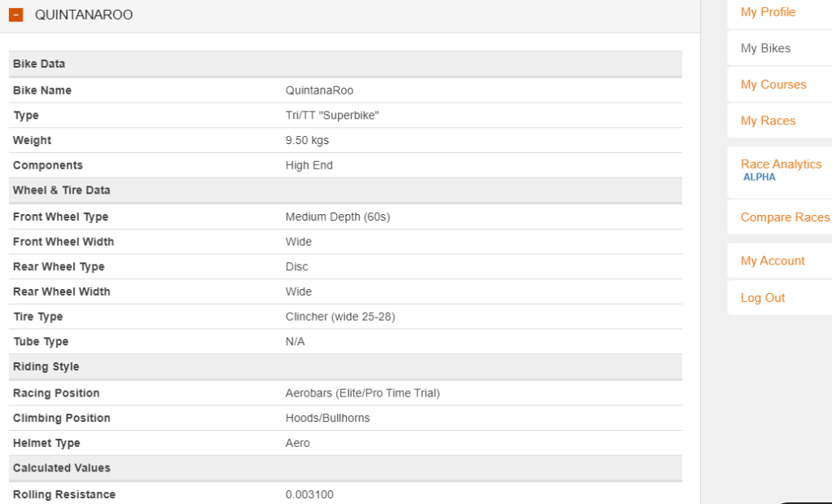Click the Riding Style section header
This screenshot has height=504, width=832.
click(x=46, y=367)
